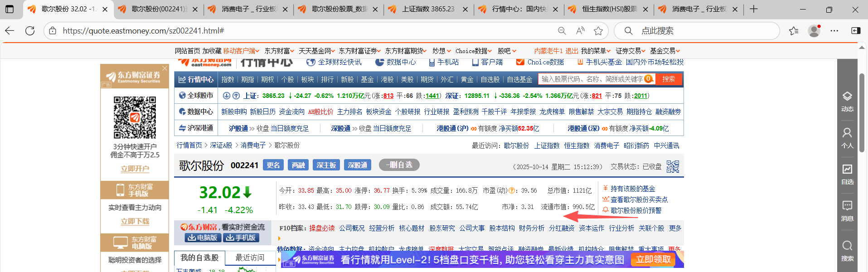Open 板块 in quote navigation bar
Screen dimensions: 868x272
[x=307, y=79]
